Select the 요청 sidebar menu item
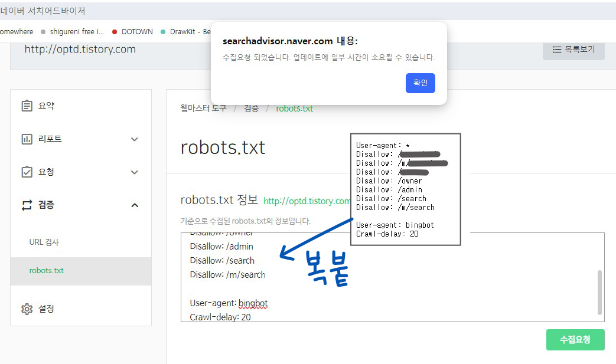 point(81,172)
